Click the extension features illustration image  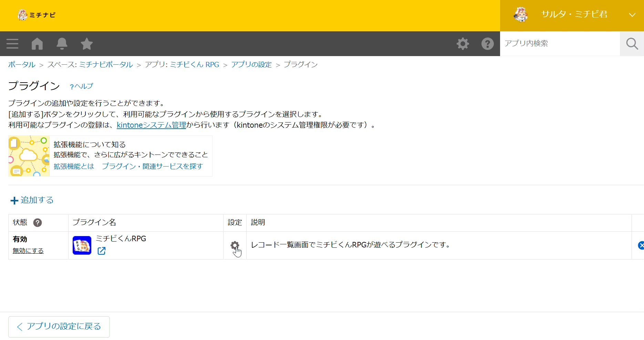tap(29, 156)
